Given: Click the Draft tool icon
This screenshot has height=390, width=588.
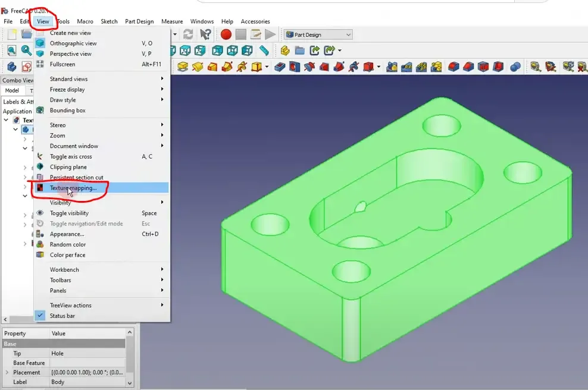Looking at the screenshot, I should 483,67.
